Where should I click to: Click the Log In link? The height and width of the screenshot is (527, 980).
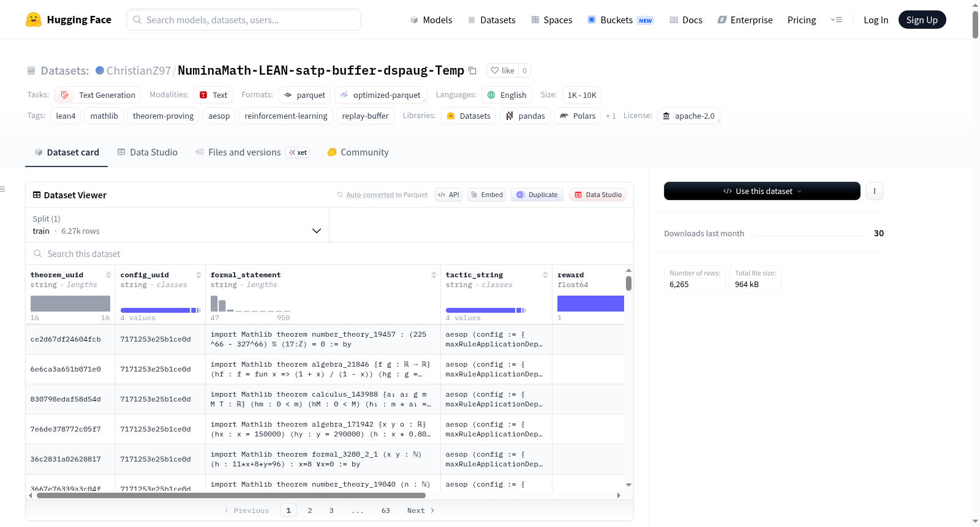(x=876, y=20)
